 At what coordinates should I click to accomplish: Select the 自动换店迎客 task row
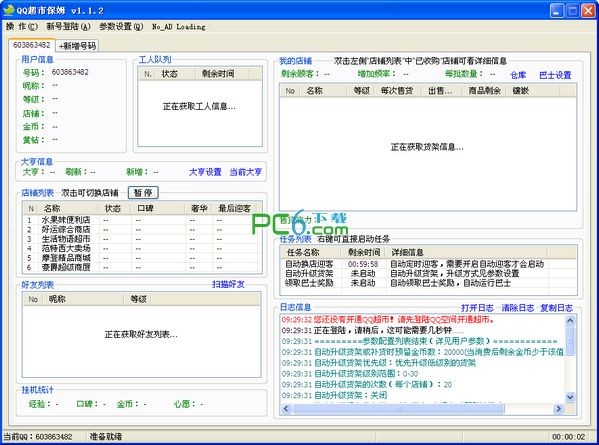pos(428,264)
